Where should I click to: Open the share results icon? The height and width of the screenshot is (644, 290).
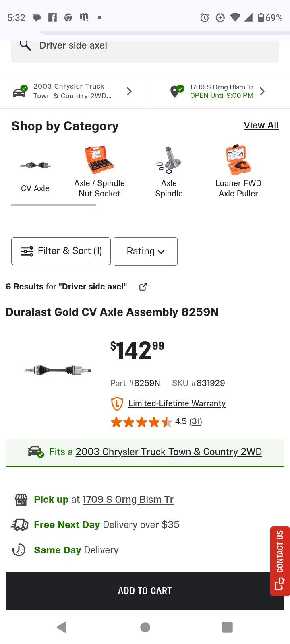click(x=143, y=287)
